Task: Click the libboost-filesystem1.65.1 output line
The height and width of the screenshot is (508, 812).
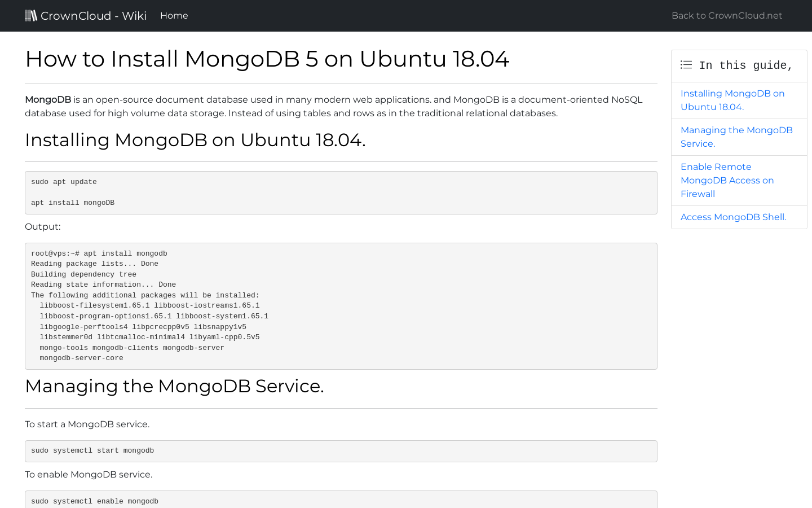Action: click(149, 305)
